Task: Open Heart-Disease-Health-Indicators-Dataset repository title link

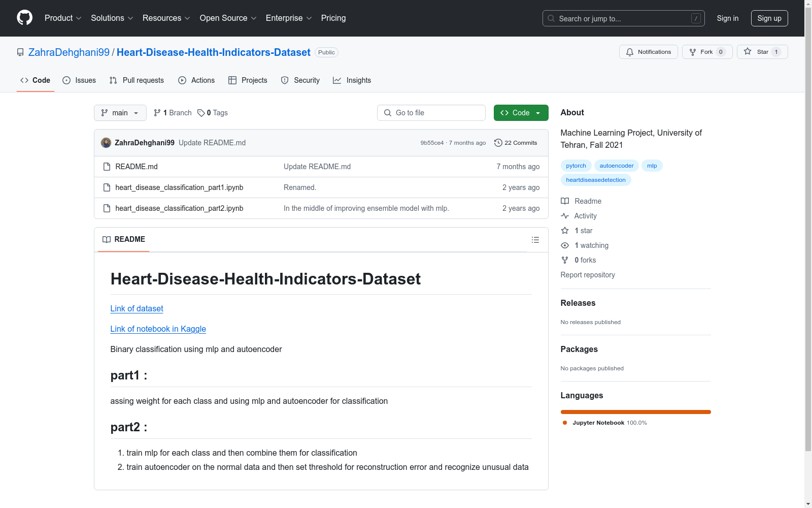Action: click(x=214, y=52)
